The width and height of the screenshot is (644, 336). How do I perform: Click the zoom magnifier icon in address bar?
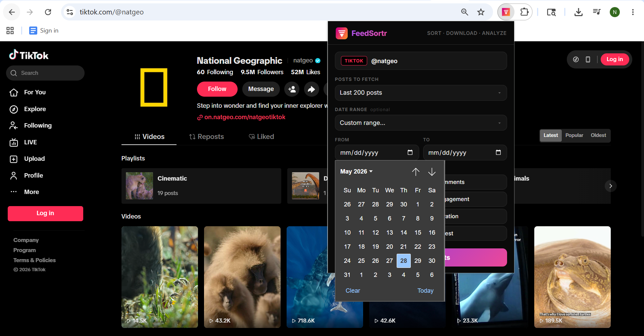464,12
